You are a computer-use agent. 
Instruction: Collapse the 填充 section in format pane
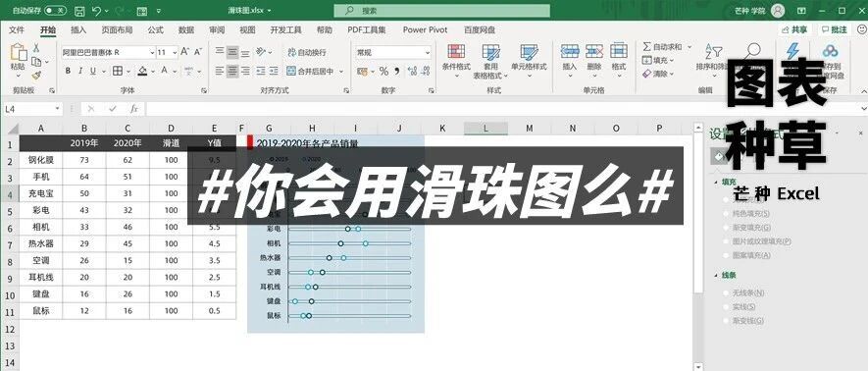pyautogui.click(x=716, y=182)
